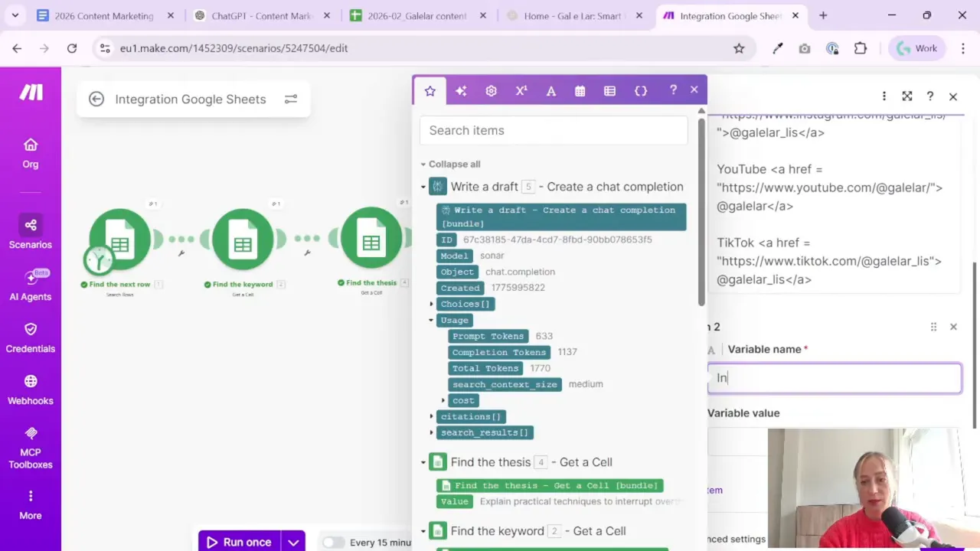Image resolution: width=980 pixels, height=551 pixels.
Task: Insert the Prompt Tokens pill
Action: (488, 336)
